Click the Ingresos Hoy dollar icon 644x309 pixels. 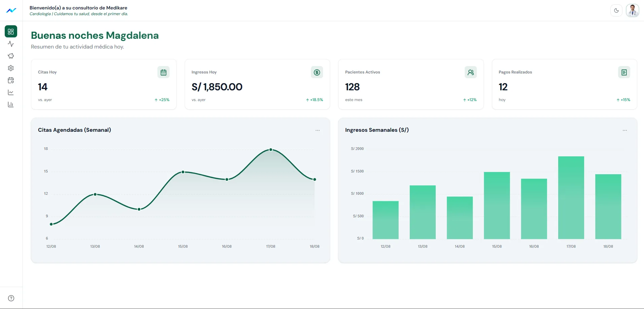pyautogui.click(x=317, y=72)
